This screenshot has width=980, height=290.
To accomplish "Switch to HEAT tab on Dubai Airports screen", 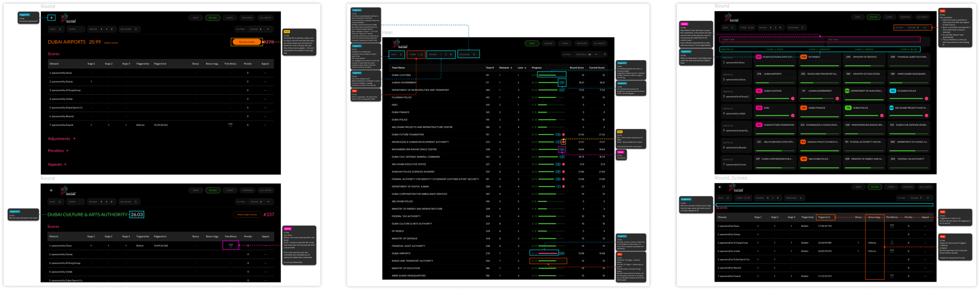I will pyautogui.click(x=195, y=17).
